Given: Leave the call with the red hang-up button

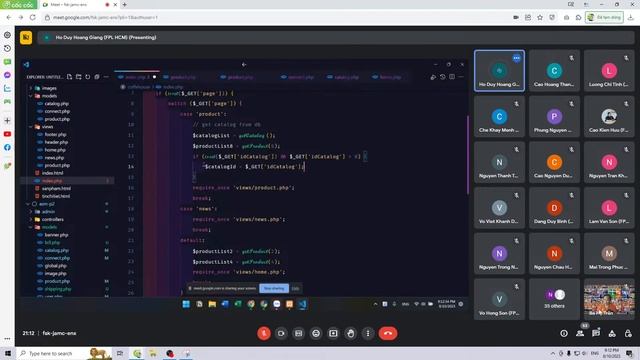Looking at the screenshot, I should point(388,333).
